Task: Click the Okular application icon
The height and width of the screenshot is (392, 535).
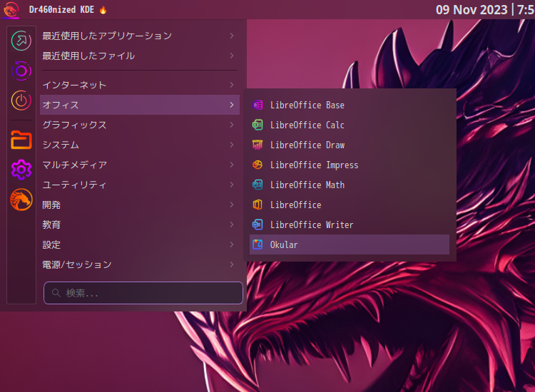Action: coord(258,244)
